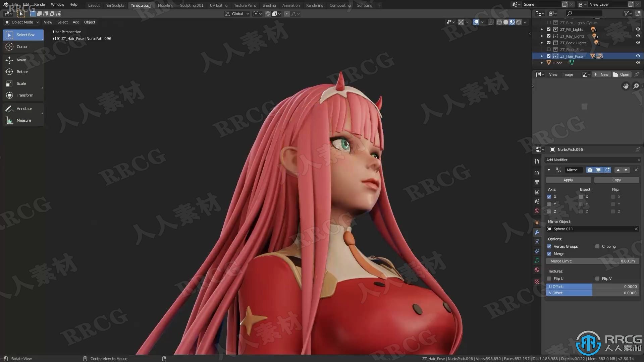Enable ZT_Rim_Lights_Cycles collection checkbox

click(549, 23)
